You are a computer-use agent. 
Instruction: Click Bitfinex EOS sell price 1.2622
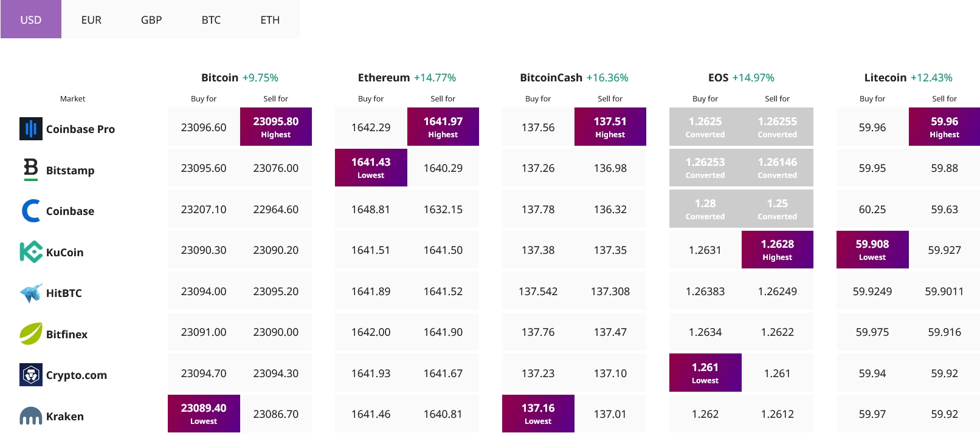coord(778,332)
